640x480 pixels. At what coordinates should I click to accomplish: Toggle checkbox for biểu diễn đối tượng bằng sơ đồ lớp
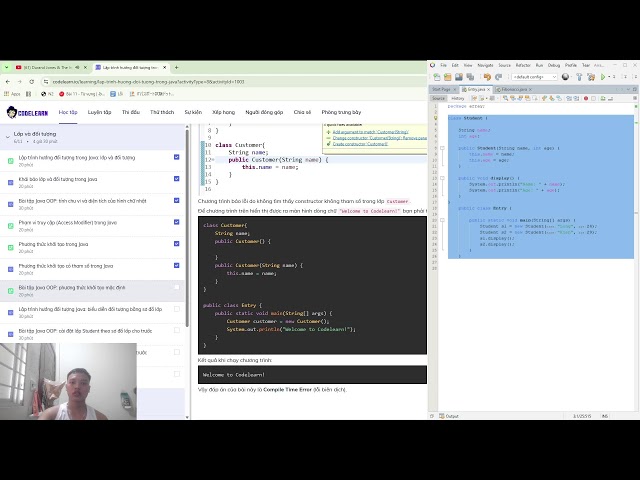pos(176,309)
